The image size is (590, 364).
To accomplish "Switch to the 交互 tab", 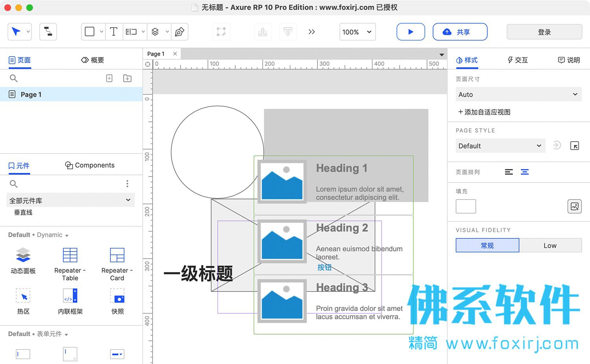I will coord(518,60).
